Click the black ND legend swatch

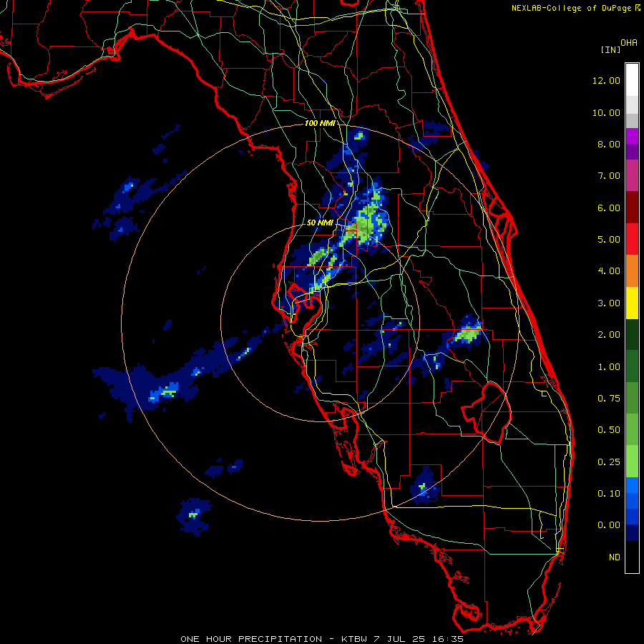tap(632, 557)
